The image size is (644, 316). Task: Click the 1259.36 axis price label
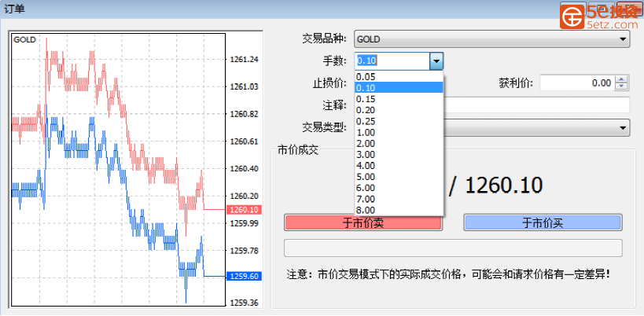click(x=245, y=303)
